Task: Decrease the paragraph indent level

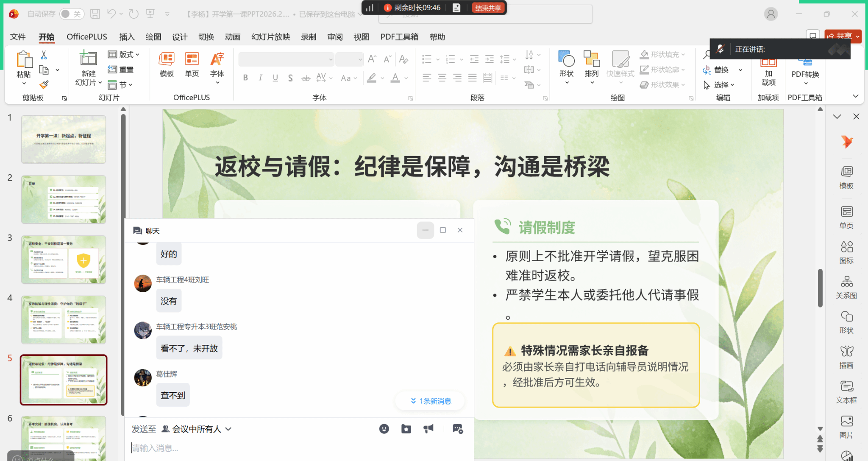Action: [x=474, y=59]
